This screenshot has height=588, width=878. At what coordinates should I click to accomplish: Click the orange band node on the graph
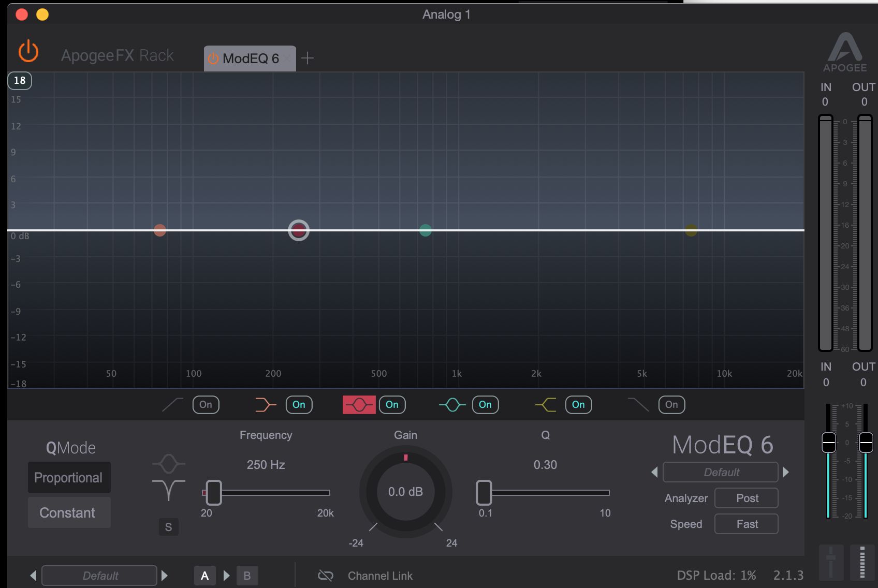(160, 230)
